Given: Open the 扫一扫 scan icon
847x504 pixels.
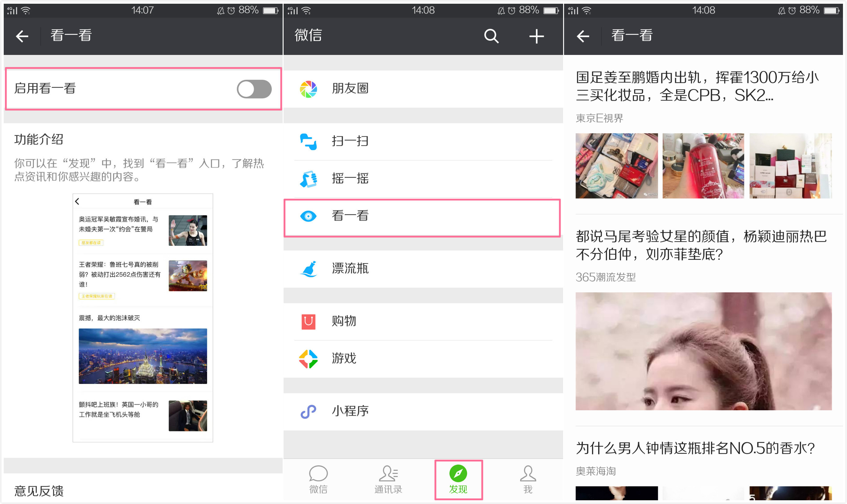Looking at the screenshot, I should tap(308, 142).
